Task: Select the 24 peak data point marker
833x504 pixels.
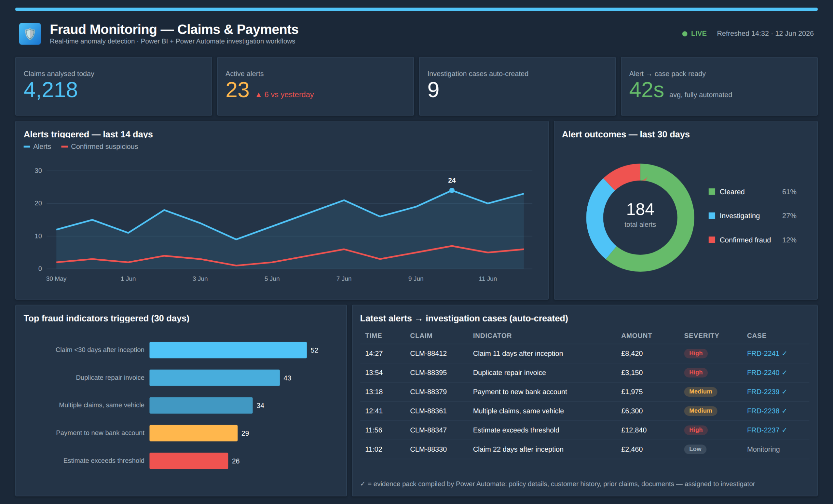Action: pyautogui.click(x=452, y=190)
